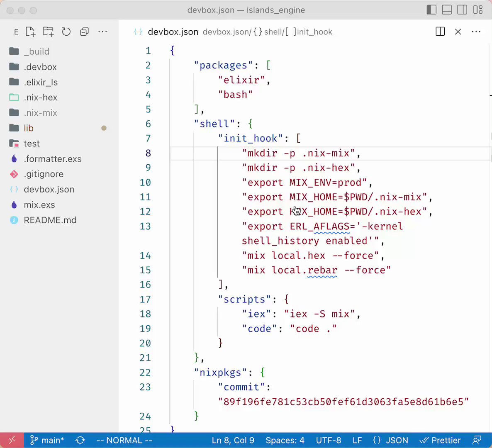
Task: Collapse all folders in explorer
Action: (84, 32)
